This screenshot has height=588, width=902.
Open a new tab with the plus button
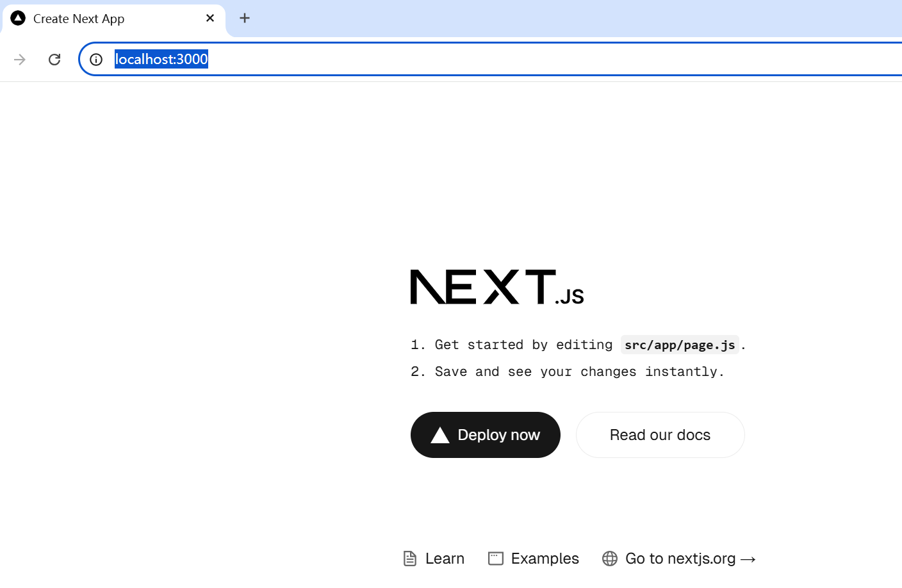[x=245, y=18]
